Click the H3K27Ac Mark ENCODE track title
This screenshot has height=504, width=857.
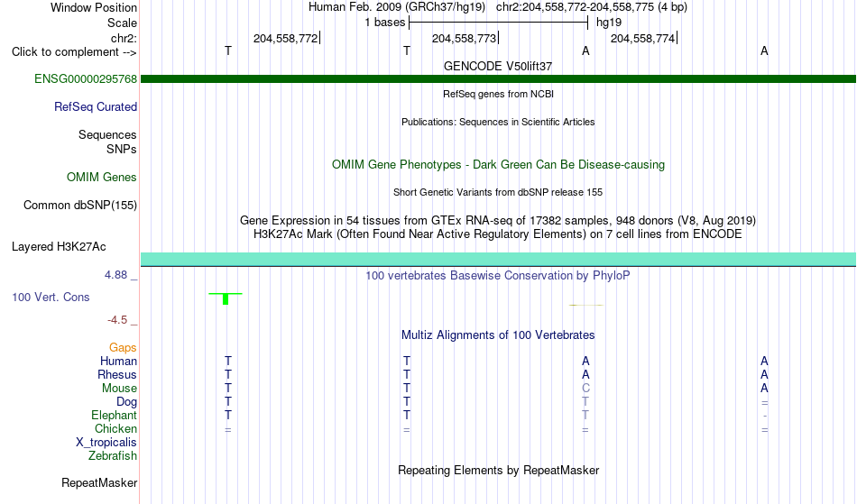click(498, 234)
